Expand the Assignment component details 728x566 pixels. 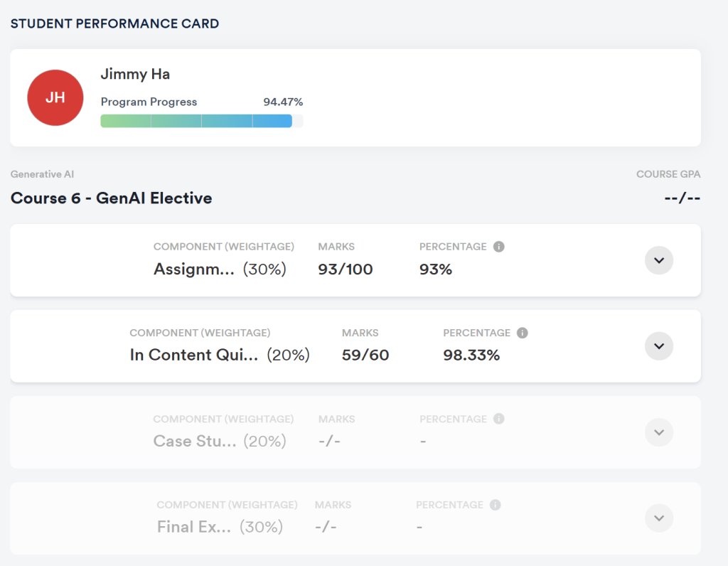658,260
